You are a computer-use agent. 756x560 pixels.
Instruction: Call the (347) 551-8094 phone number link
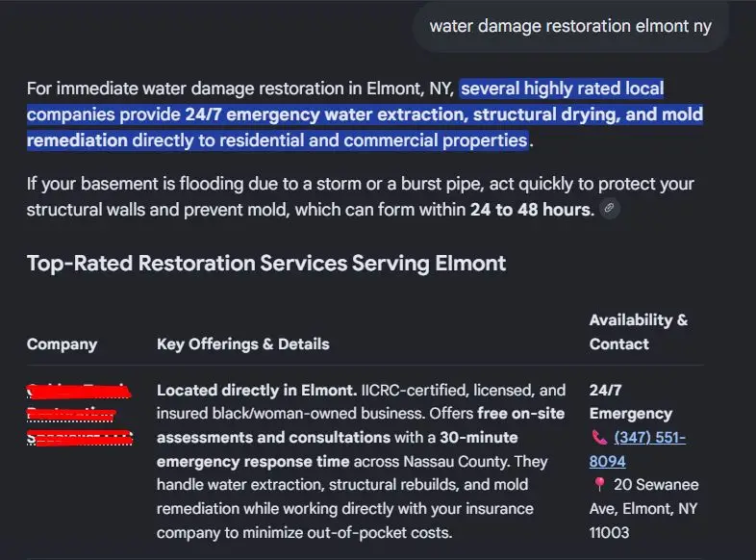(638, 449)
